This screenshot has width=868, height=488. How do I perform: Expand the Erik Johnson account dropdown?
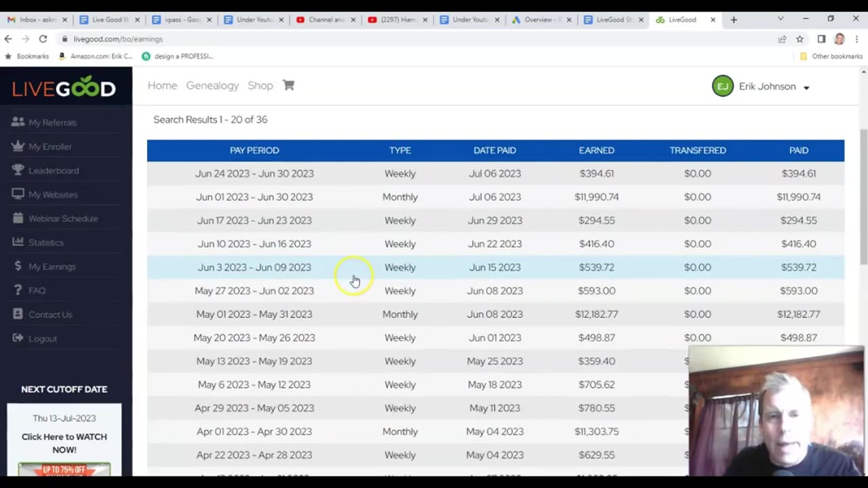click(x=806, y=87)
